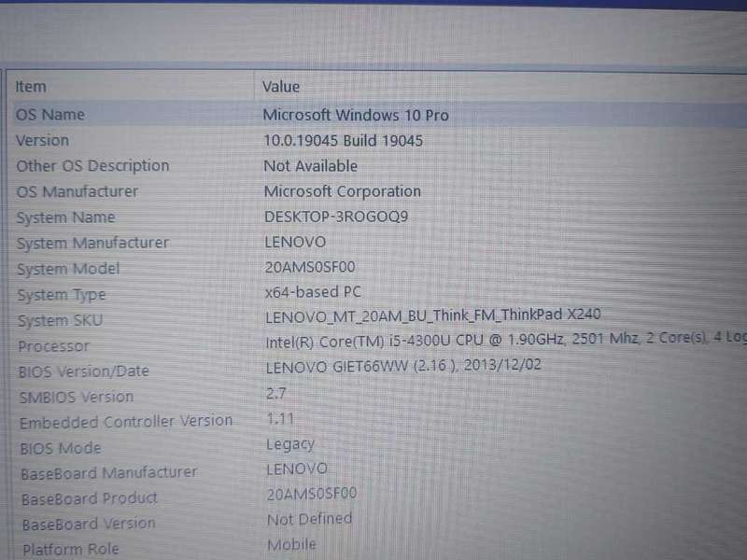Image resolution: width=747 pixels, height=560 pixels.
Task: Click the Value column header
Action: tap(281, 87)
